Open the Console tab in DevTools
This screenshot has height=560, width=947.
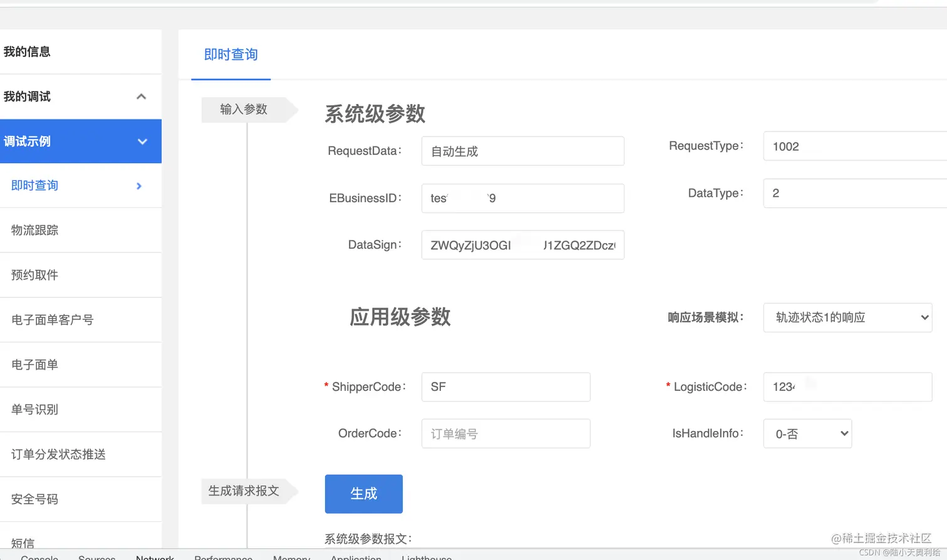click(x=39, y=558)
